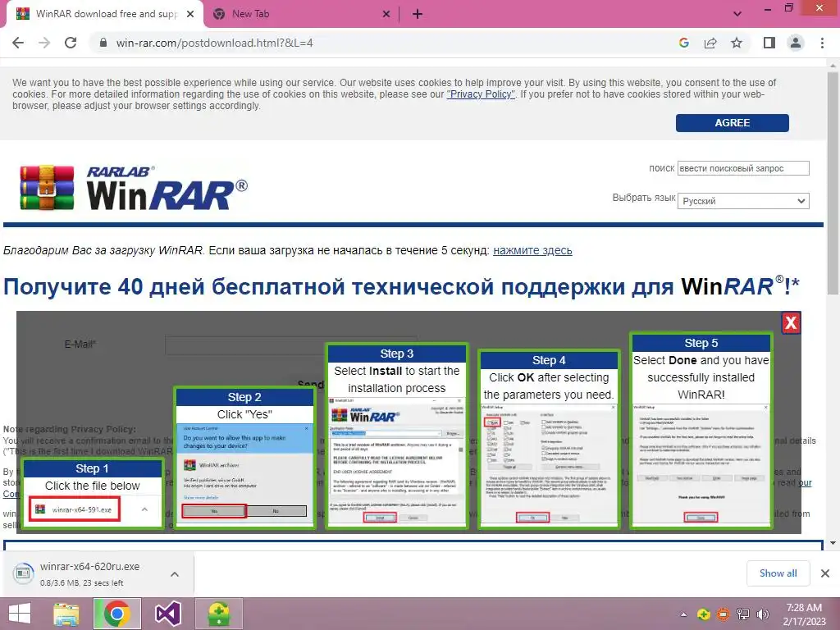Open the Google icon in address bar
The image size is (840, 630).
[x=683, y=43]
